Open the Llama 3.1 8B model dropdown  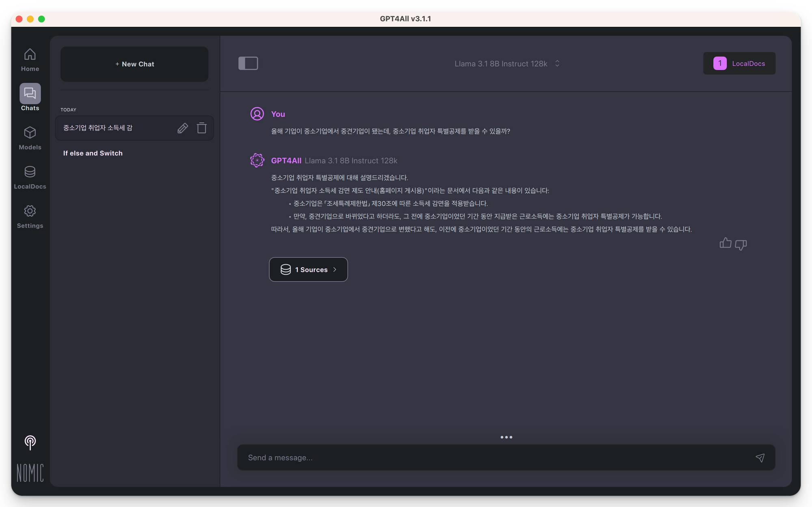(x=507, y=64)
